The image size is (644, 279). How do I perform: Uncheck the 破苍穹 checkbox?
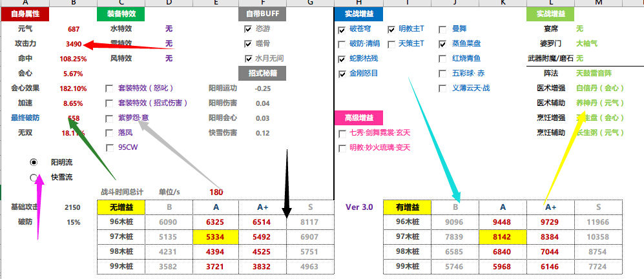coord(342,30)
